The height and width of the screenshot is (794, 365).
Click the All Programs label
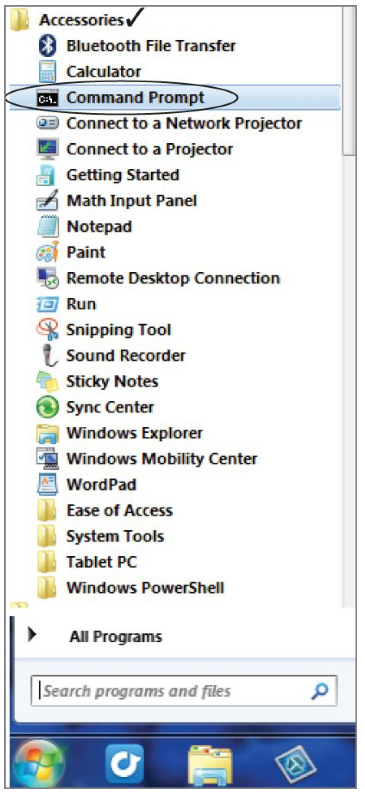[116, 637]
